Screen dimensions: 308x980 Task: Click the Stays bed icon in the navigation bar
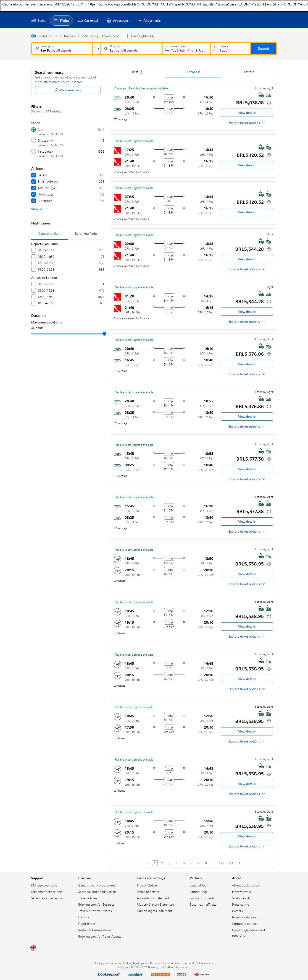point(34,21)
